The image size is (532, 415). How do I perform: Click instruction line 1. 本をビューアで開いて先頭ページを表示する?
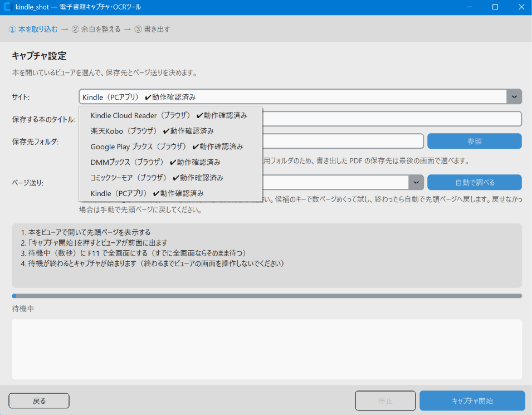[85, 232]
